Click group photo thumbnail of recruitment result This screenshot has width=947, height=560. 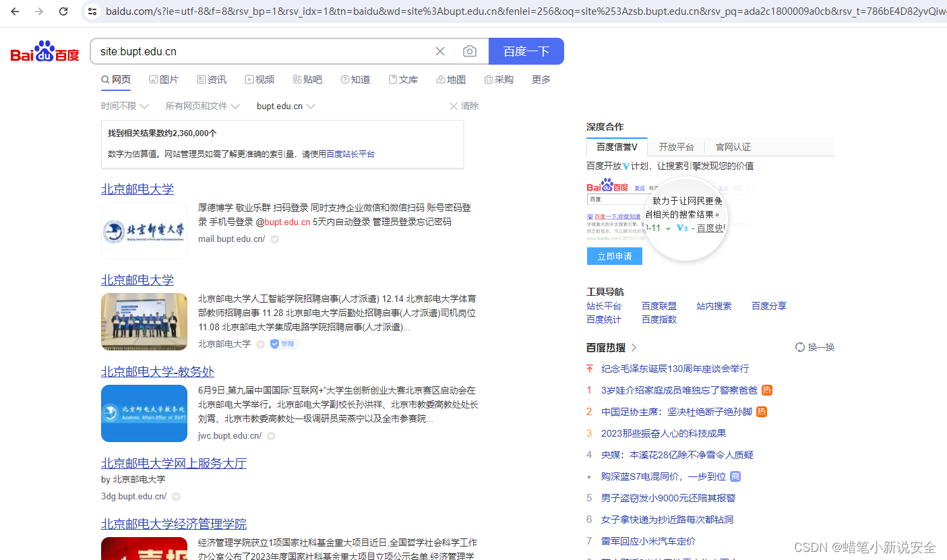(144, 321)
